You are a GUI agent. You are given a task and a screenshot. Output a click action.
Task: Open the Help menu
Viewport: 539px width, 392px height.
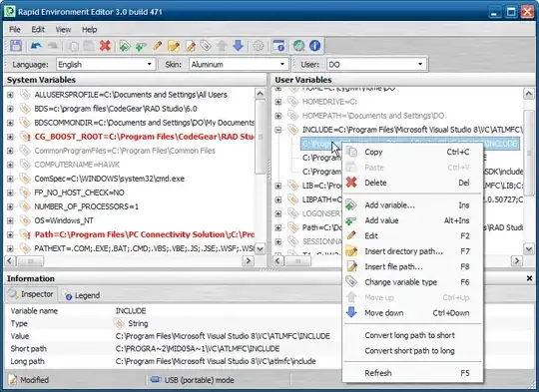89,30
